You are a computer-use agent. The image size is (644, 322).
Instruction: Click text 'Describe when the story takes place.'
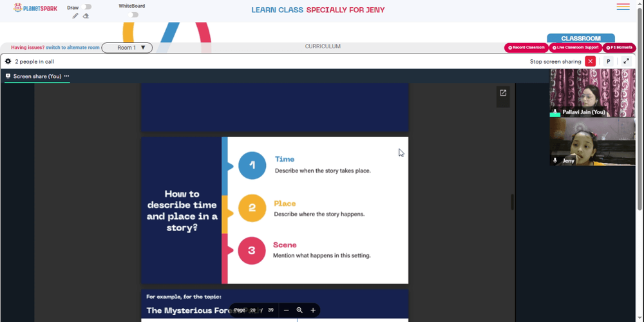[x=323, y=171]
